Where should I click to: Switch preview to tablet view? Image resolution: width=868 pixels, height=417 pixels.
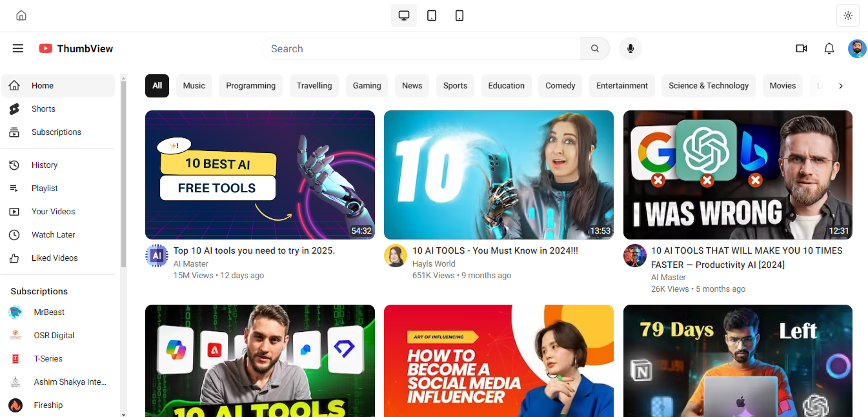tap(432, 15)
